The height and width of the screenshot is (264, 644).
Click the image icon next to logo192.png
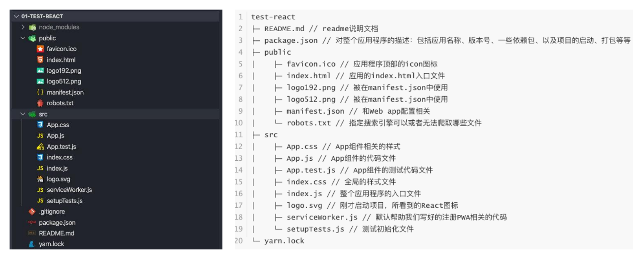click(x=40, y=70)
